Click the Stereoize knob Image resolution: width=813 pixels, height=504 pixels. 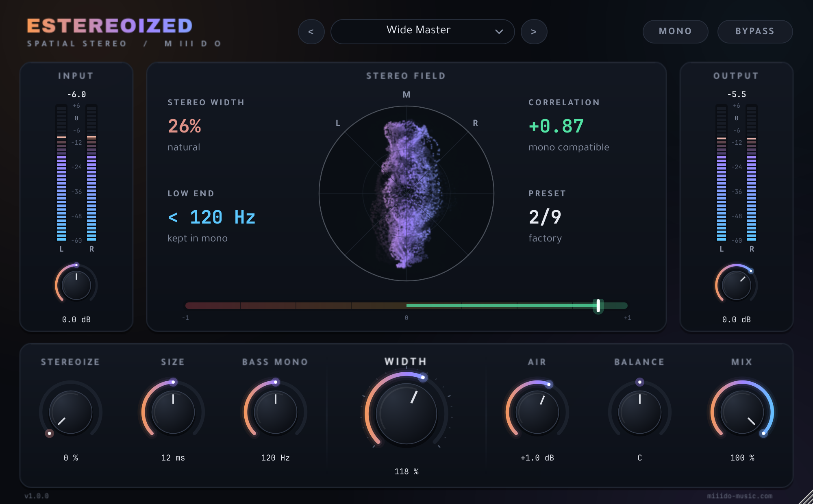coord(71,412)
